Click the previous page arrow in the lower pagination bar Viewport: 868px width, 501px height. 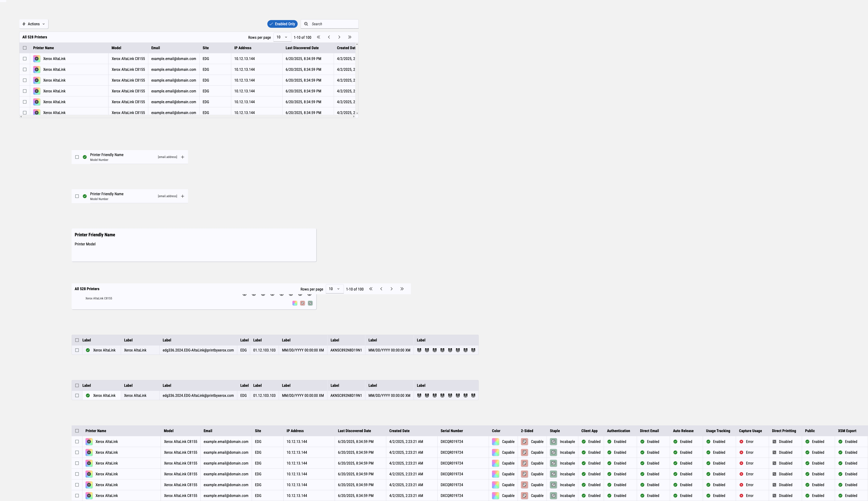381,289
